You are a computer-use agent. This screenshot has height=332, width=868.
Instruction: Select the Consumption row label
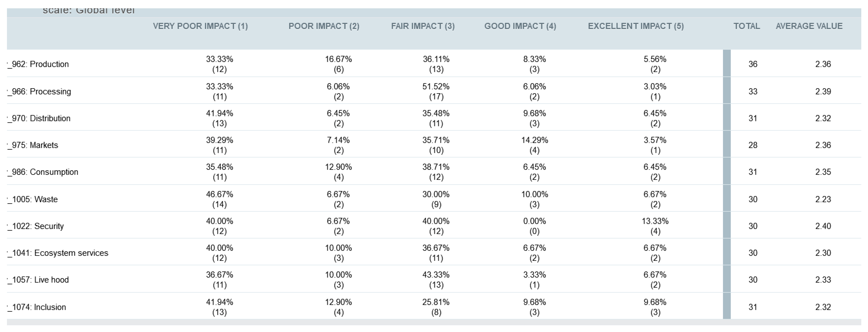click(43, 172)
